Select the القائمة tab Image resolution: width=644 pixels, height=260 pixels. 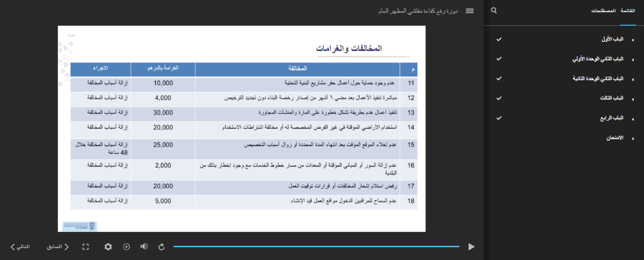(628, 10)
